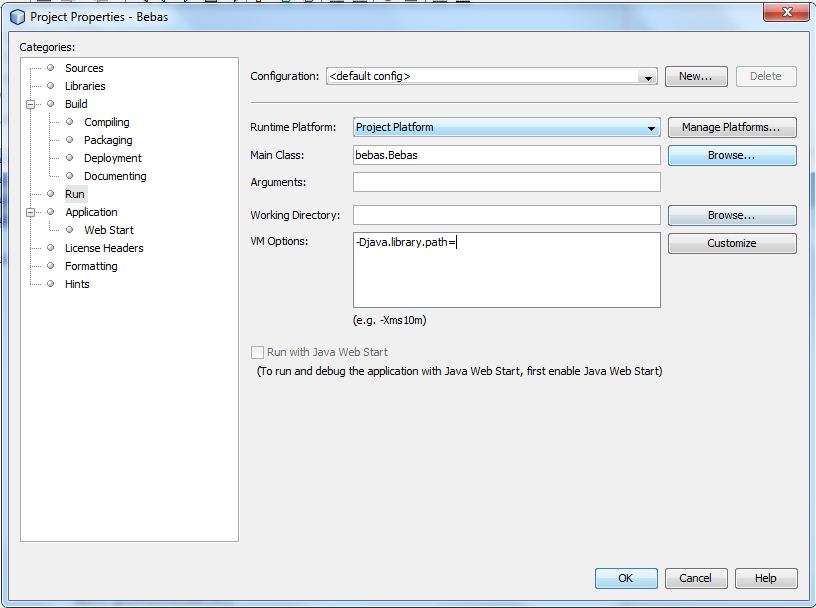The width and height of the screenshot is (816, 608).
Task: Select the Application category
Action: tap(91, 212)
